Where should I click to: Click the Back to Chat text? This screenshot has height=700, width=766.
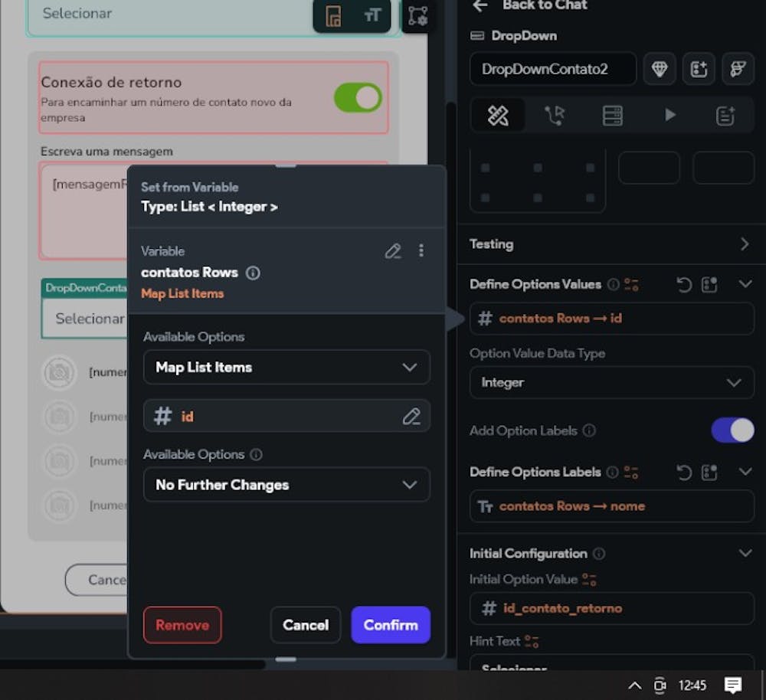544,5
